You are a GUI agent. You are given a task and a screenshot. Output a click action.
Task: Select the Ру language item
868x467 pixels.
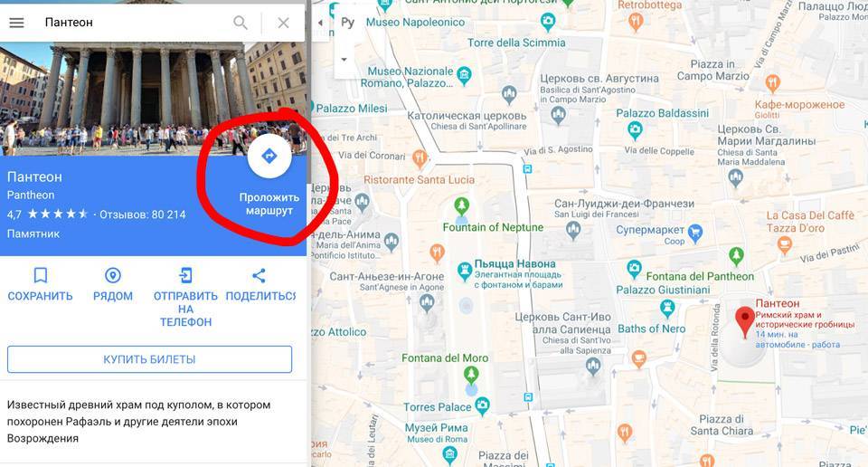347,23
